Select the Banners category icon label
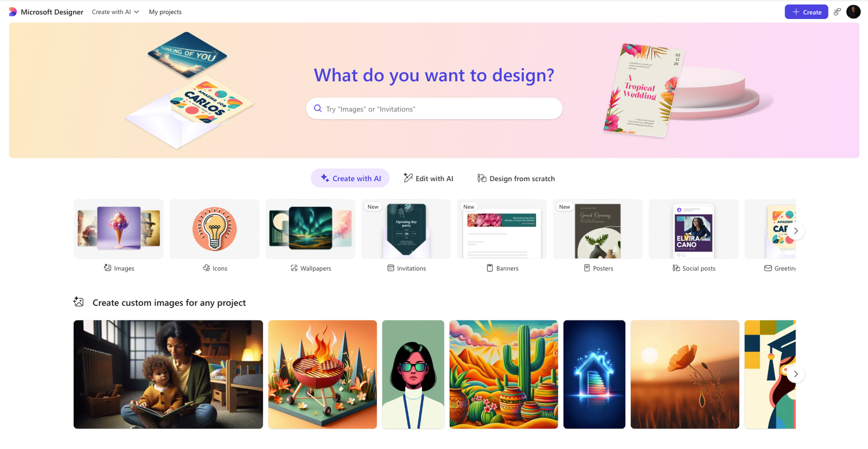The width and height of the screenshot is (868, 449). pyautogui.click(x=502, y=268)
